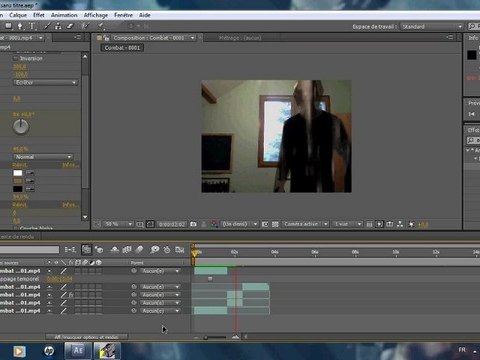This screenshot has width=480, height=360.
Task: Open region of interest button
Action: (x=265, y=224)
